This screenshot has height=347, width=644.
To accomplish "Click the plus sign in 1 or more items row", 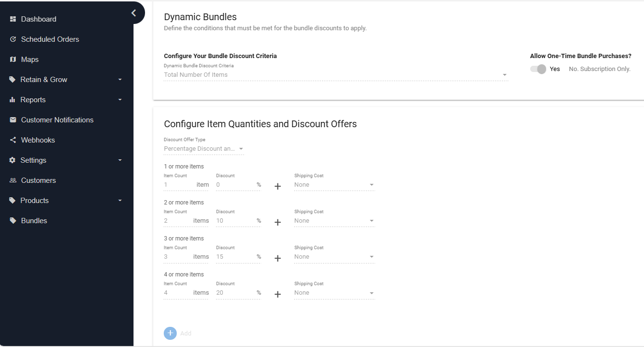I will click(x=278, y=186).
